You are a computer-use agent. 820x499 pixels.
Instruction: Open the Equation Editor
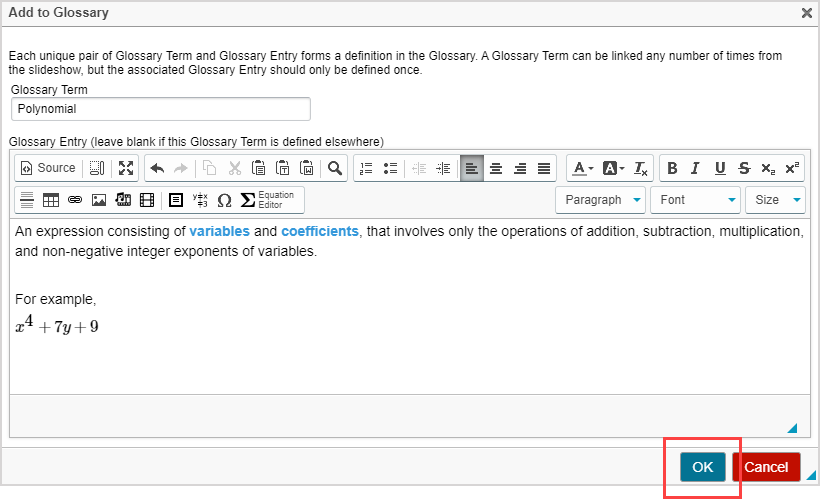point(268,200)
